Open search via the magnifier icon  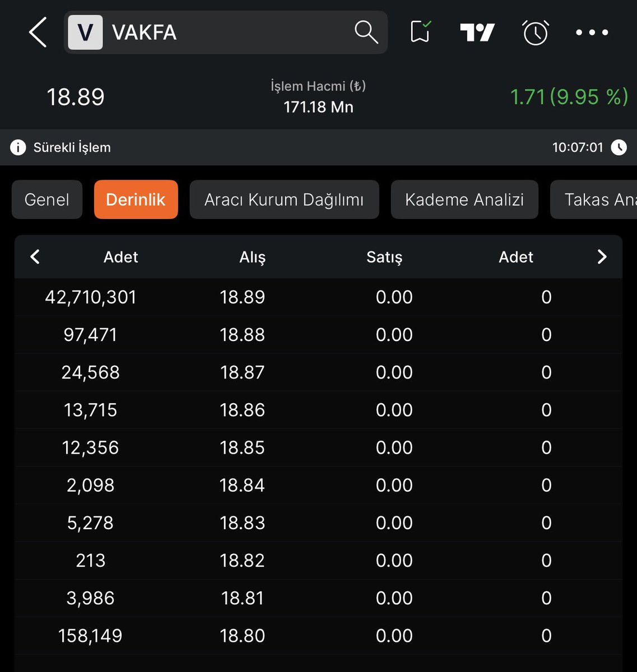pos(366,32)
